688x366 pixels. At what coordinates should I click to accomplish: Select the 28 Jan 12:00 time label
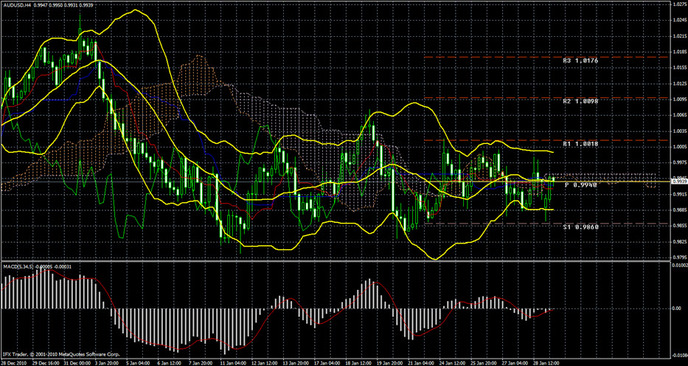point(549,363)
